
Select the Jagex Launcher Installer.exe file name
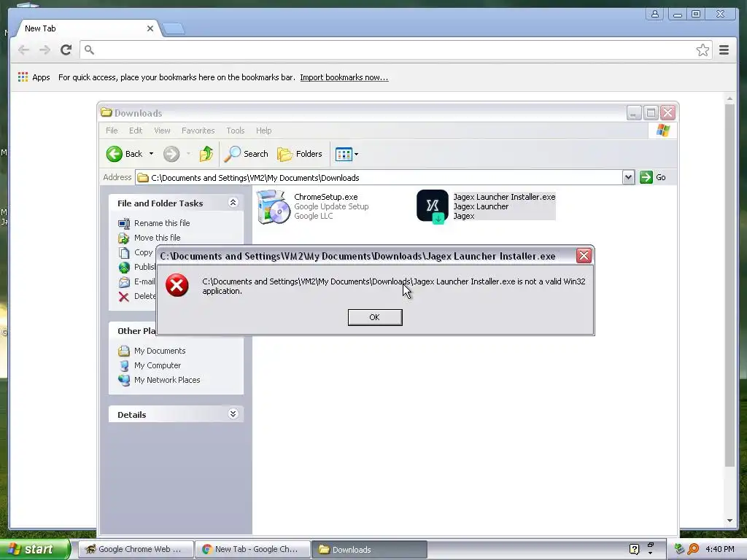pos(504,197)
